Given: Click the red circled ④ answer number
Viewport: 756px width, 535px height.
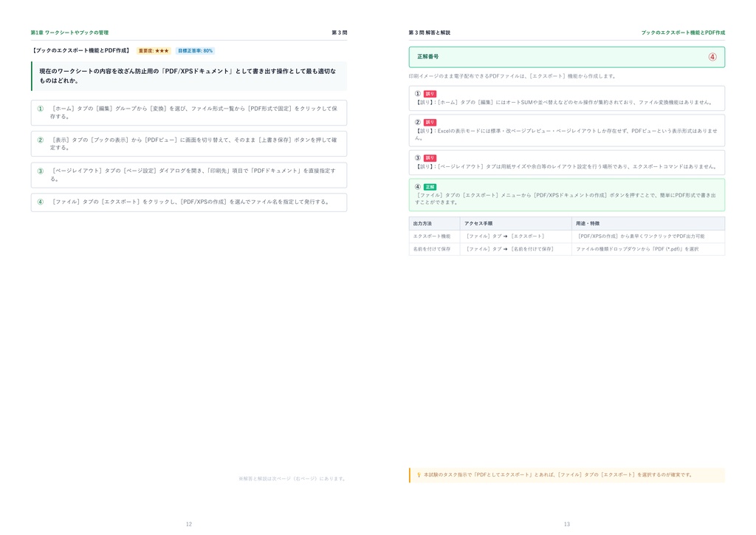Looking at the screenshot, I should (x=712, y=57).
